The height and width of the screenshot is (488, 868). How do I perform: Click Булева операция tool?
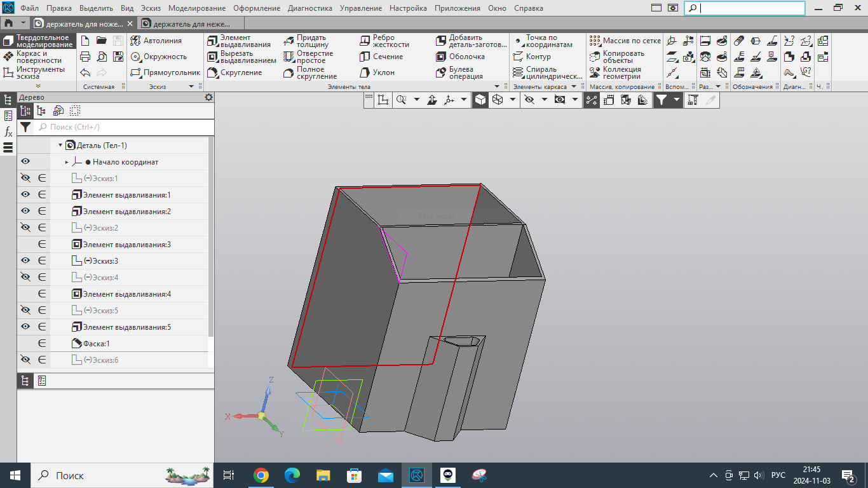pos(461,72)
